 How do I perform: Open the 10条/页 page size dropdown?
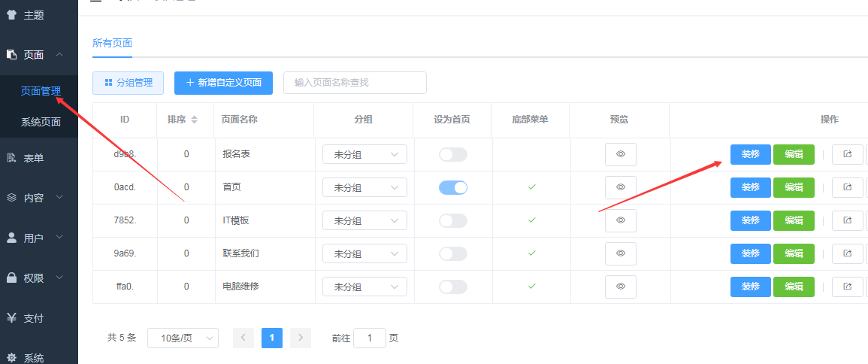[x=183, y=338]
